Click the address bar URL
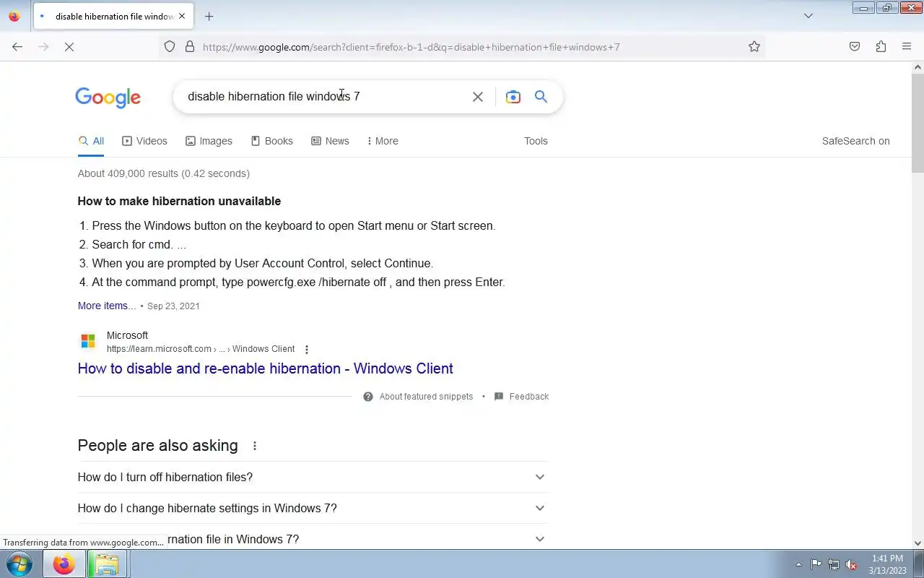This screenshot has width=924, height=578. tap(411, 47)
